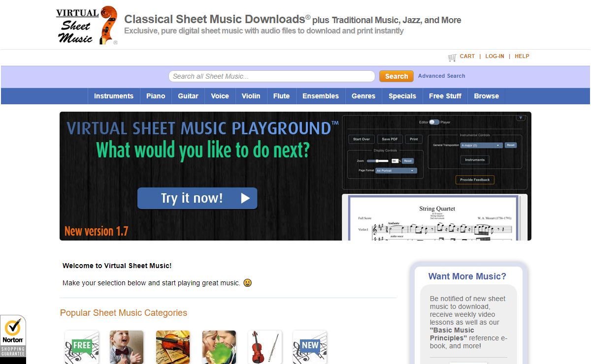The height and width of the screenshot is (364, 591).
Task: Click Reset next to the Zoom slider
Action: [x=407, y=161]
